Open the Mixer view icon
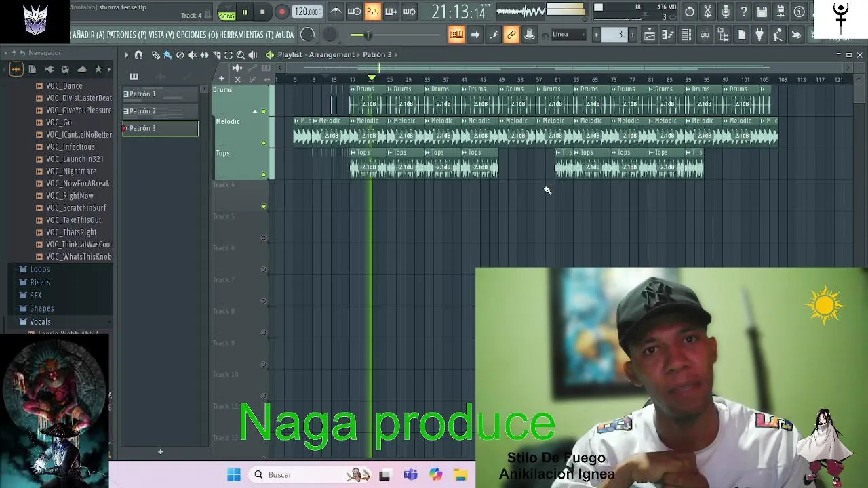Viewport: 868px width, 488px height. pos(705,35)
